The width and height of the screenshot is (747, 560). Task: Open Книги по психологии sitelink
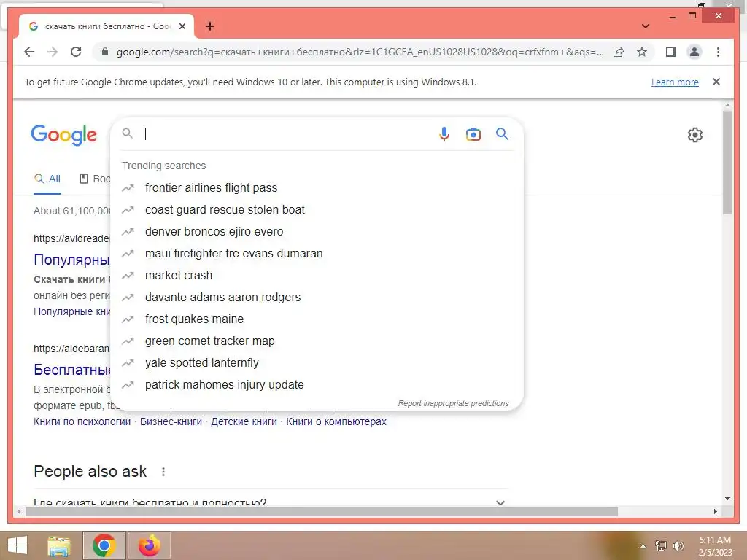click(x=82, y=421)
